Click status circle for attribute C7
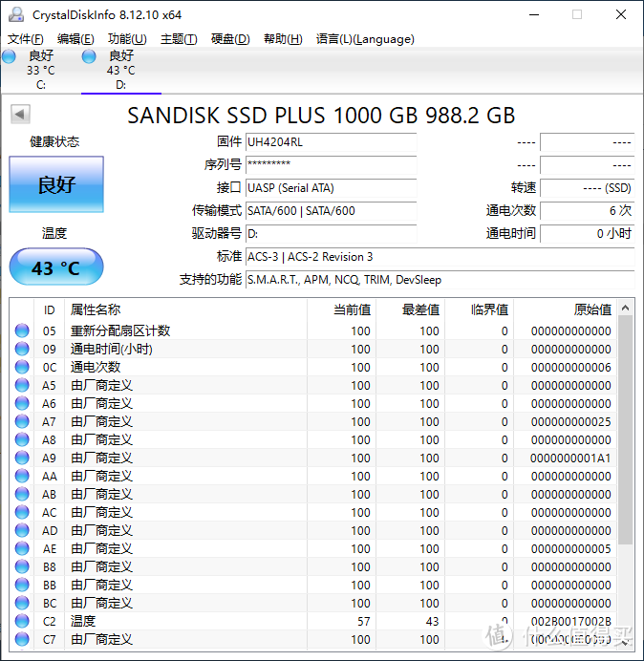644x661 pixels. click(x=22, y=639)
